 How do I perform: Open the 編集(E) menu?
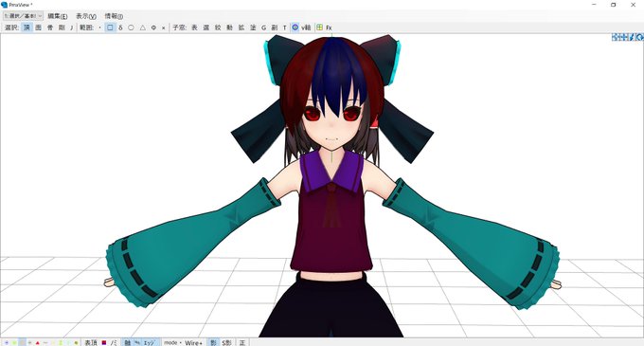(58, 16)
